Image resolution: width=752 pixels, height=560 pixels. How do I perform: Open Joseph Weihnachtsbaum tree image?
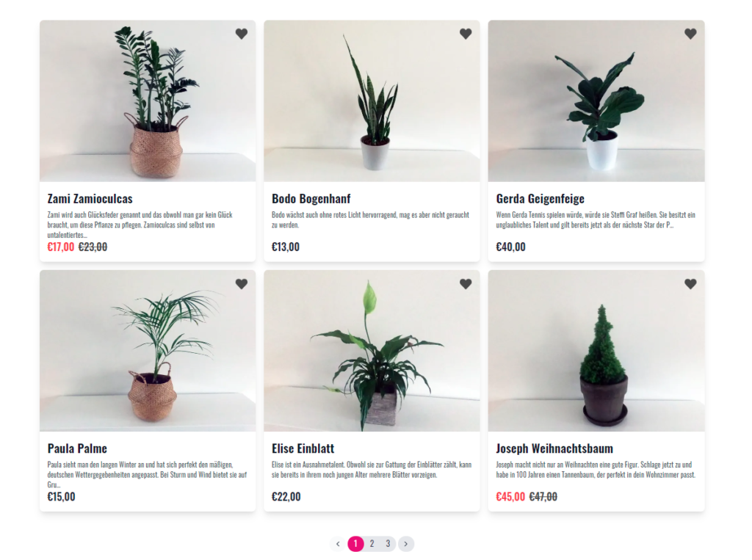tap(596, 351)
